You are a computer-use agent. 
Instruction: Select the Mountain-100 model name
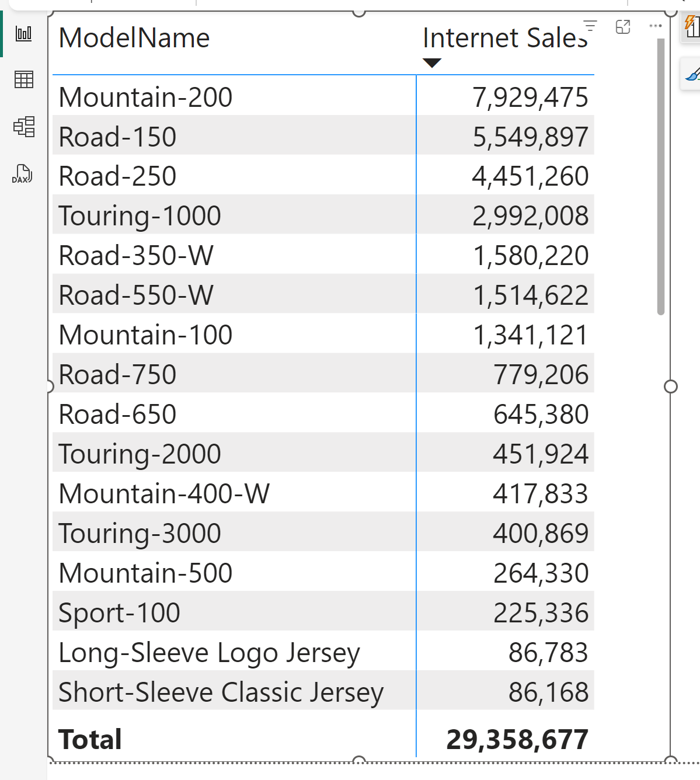146,336
